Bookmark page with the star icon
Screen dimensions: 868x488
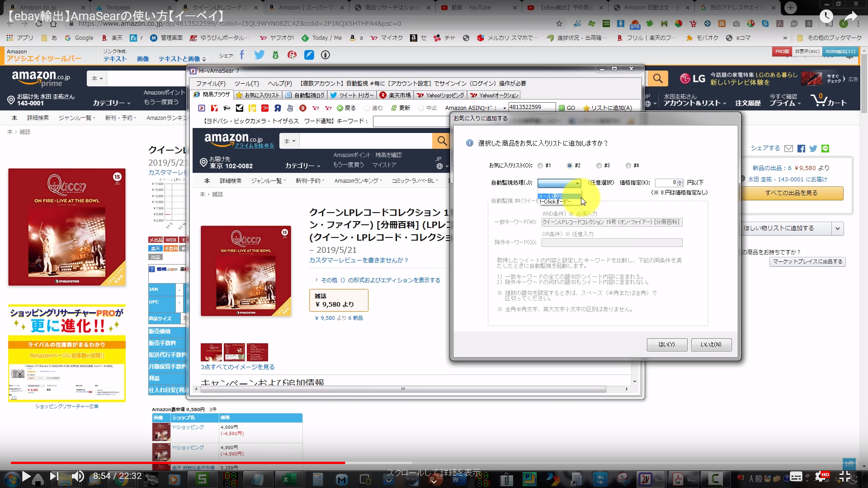[x=559, y=24]
